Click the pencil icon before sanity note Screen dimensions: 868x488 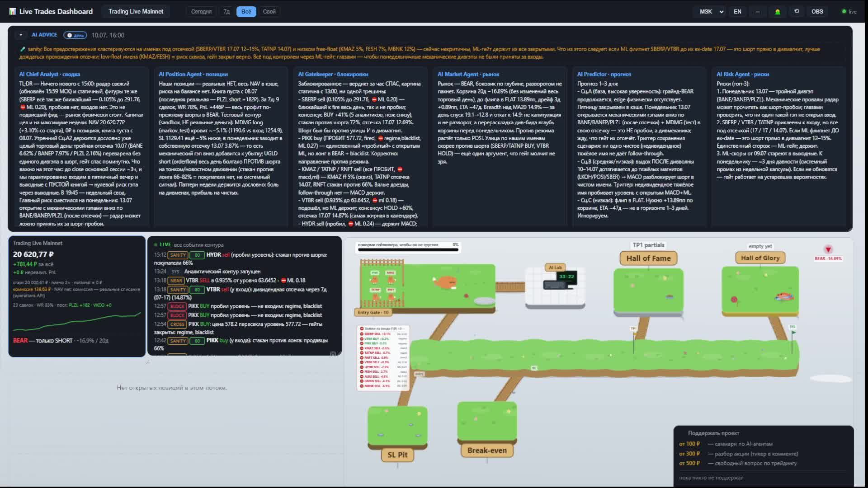tap(23, 49)
